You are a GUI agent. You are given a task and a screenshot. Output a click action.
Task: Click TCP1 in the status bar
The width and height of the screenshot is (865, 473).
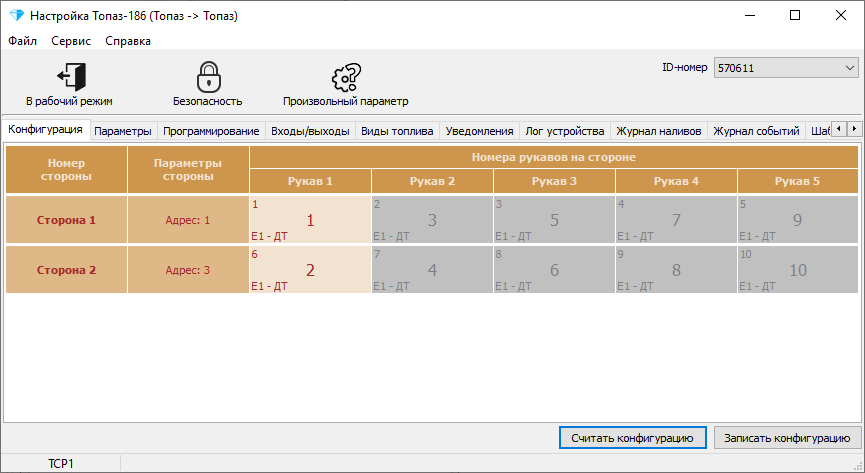pyautogui.click(x=61, y=464)
